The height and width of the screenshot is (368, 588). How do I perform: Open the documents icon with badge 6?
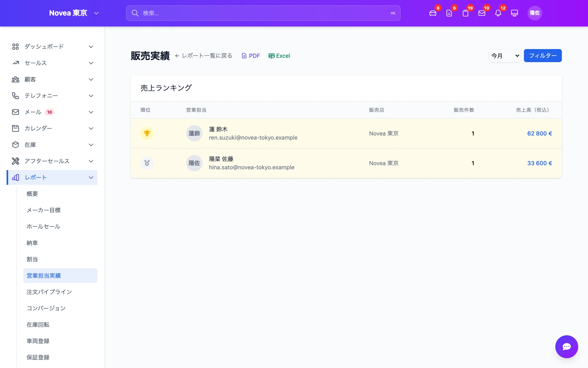click(x=449, y=13)
